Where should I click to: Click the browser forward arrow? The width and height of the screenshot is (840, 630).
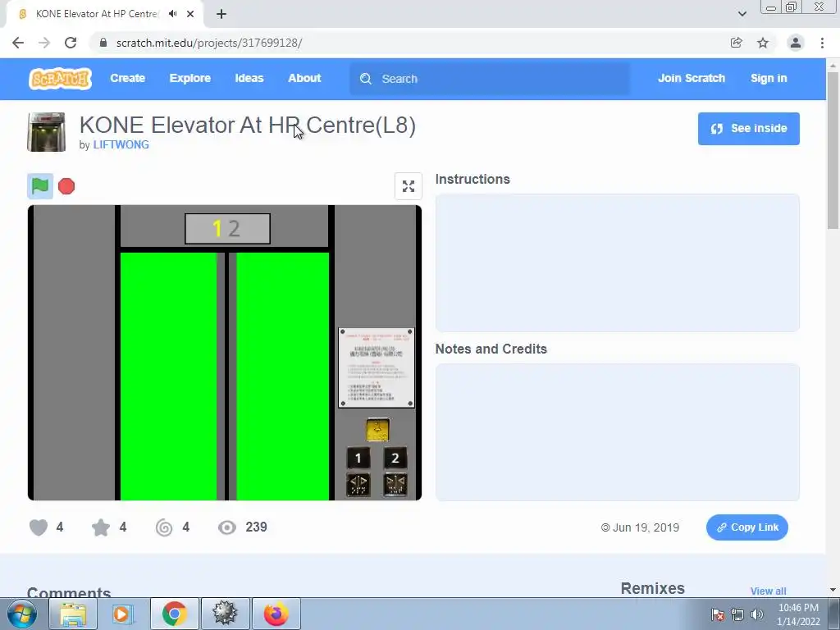tap(44, 43)
